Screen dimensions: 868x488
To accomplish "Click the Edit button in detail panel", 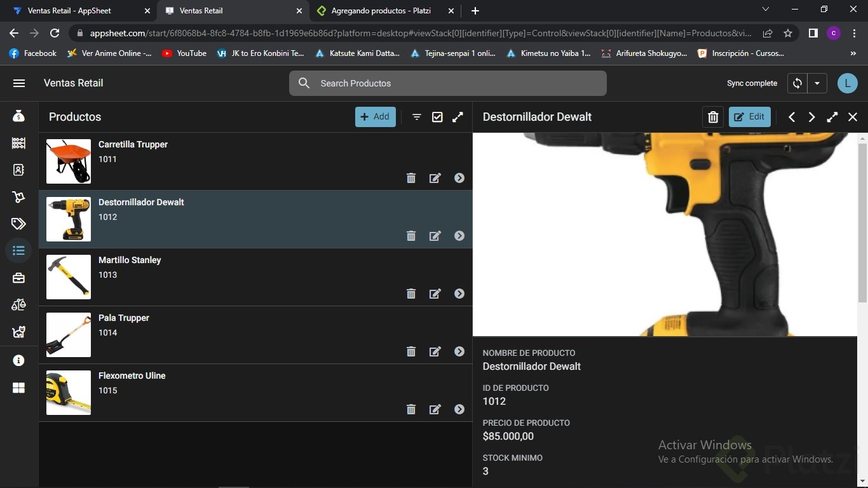I will [750, 117].
